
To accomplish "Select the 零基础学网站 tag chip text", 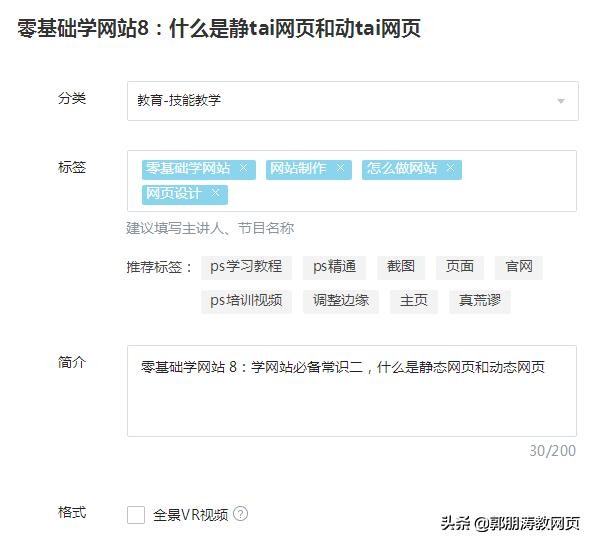I will pos(188,168).
